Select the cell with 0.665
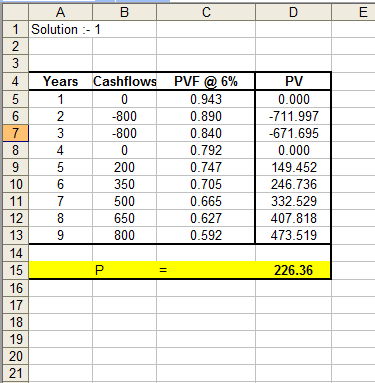 tap(206, 201)
